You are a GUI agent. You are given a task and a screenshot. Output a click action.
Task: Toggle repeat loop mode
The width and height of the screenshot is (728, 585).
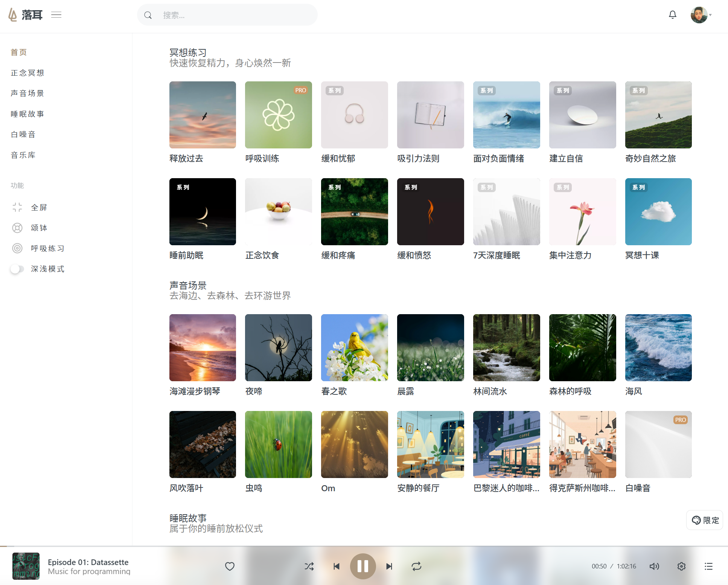pos(416,566)
